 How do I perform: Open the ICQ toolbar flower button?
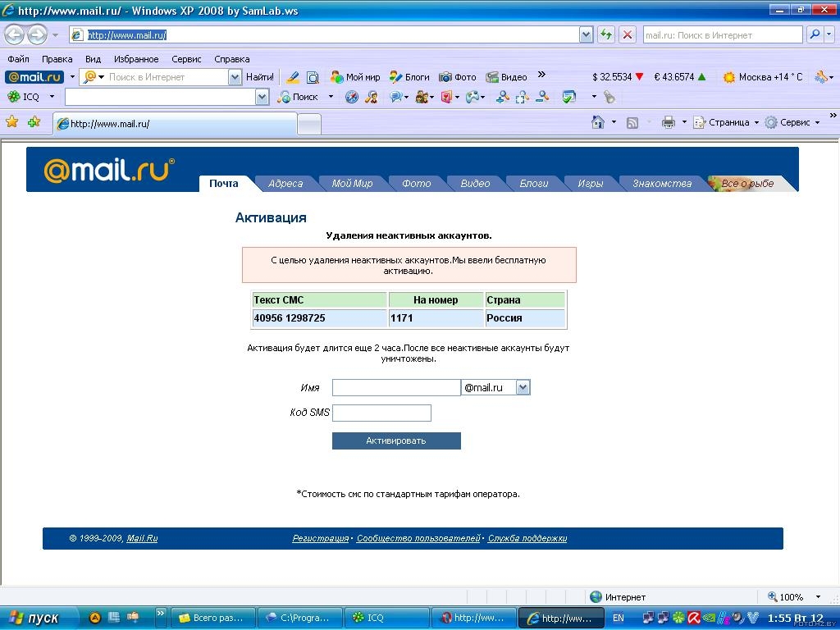click(24, 97)
